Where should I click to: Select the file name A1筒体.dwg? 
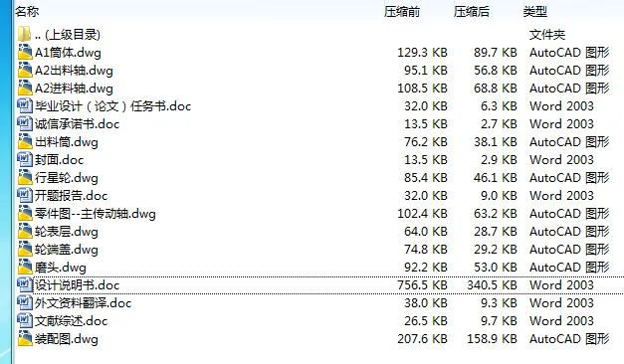point(68,53)
